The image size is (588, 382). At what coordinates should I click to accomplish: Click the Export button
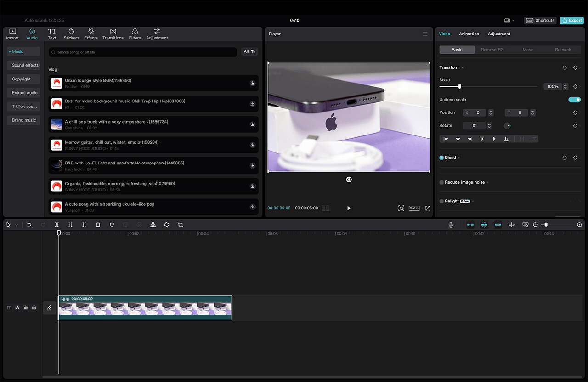[x=572, y=21]
